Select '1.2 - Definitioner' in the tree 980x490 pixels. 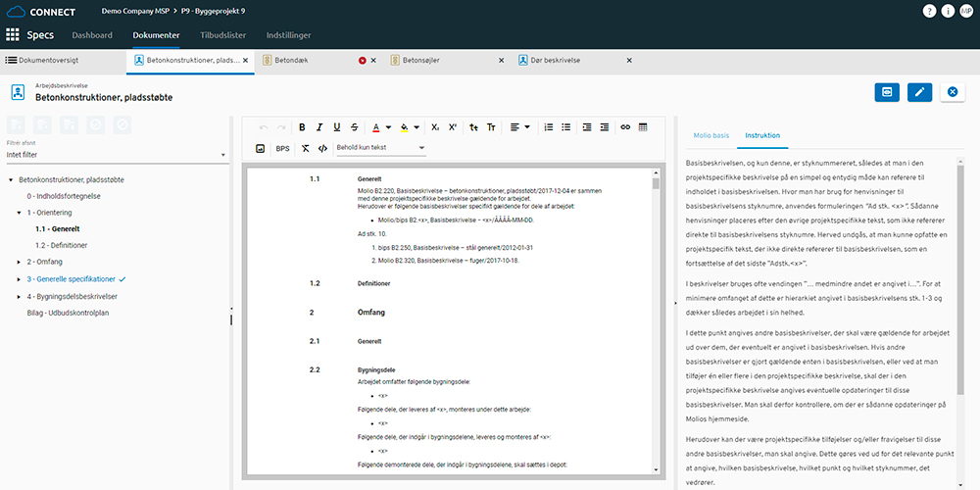[x=62, y=245]
